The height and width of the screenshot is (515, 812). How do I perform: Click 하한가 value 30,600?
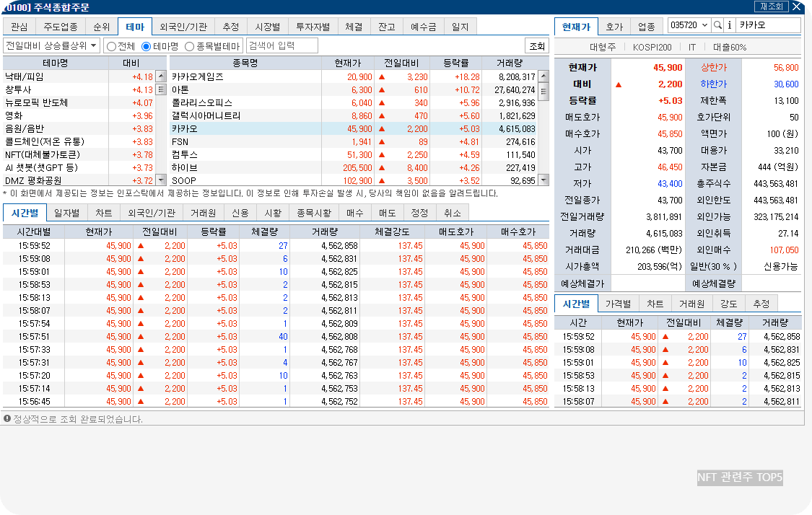click(x=785, y=84)
